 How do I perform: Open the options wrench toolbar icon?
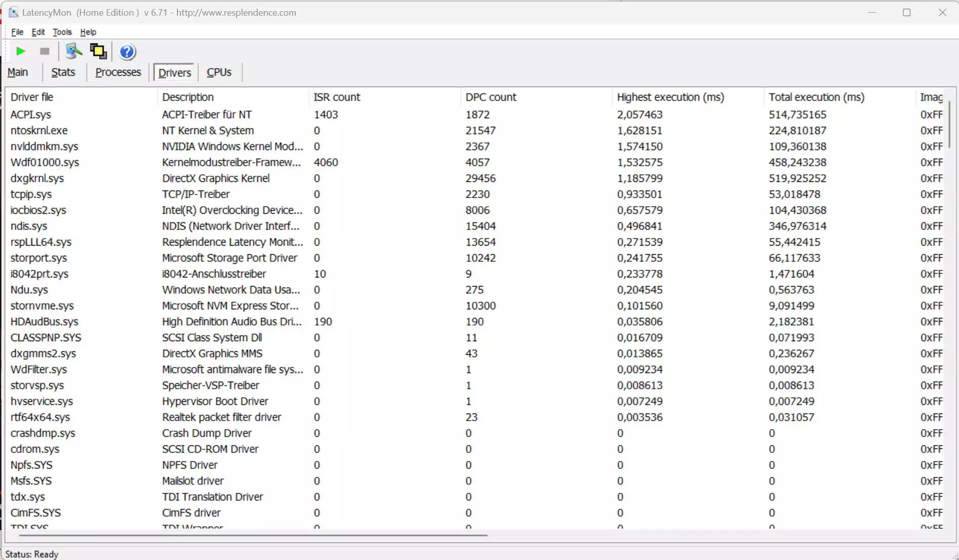coord(74,52)
